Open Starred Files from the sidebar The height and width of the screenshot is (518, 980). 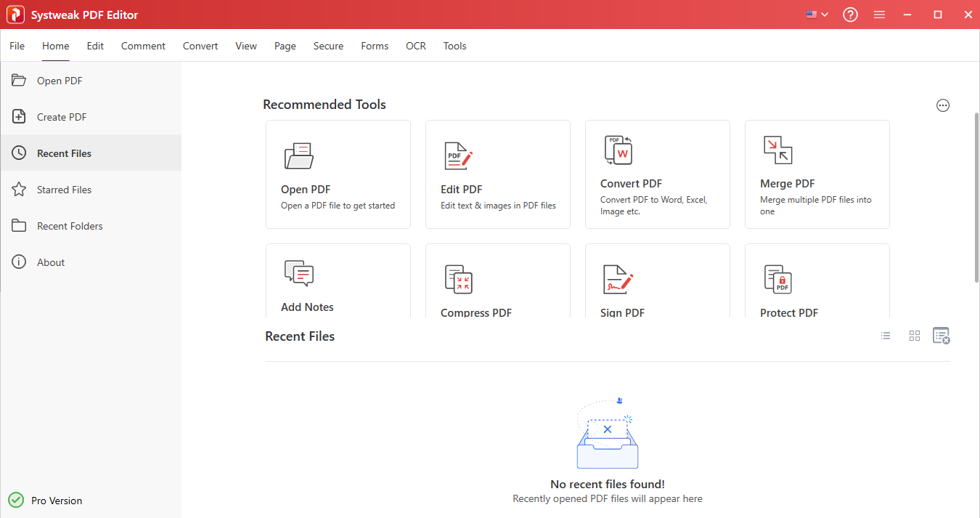[64, 189]
